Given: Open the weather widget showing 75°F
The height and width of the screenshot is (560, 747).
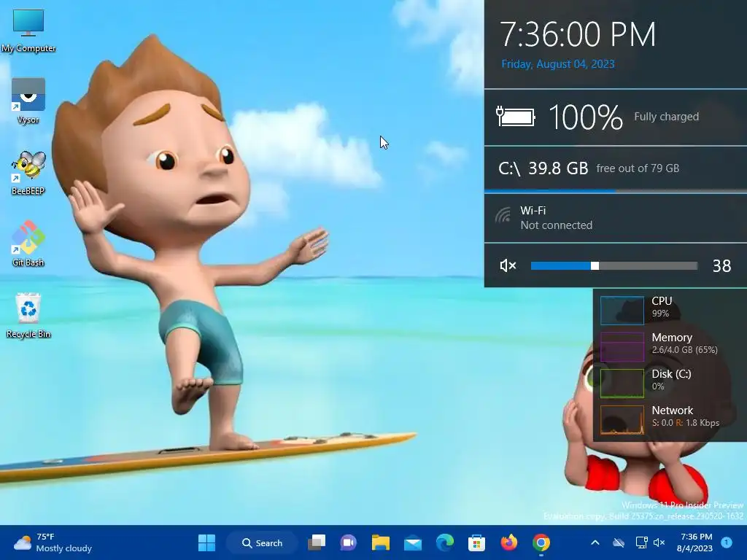Looking at the screenshot, I should pos(53,542).
